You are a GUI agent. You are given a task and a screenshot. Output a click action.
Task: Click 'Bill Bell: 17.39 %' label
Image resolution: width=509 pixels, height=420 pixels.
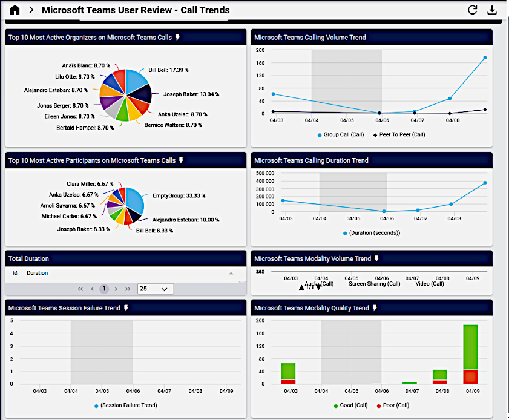(168, 70)
